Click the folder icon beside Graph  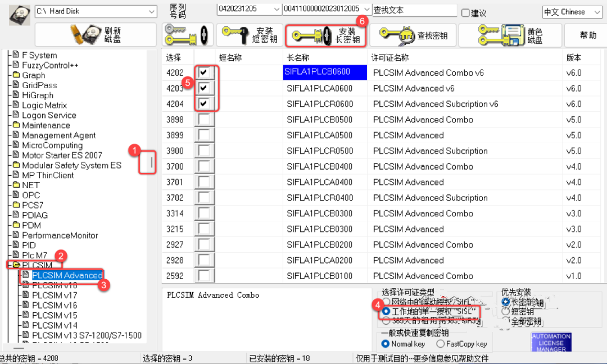16,75
